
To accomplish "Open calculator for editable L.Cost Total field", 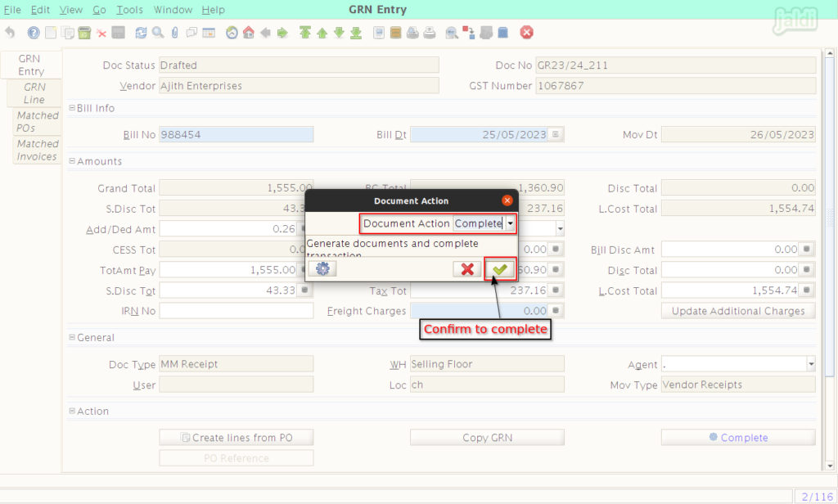I will 807,290.
